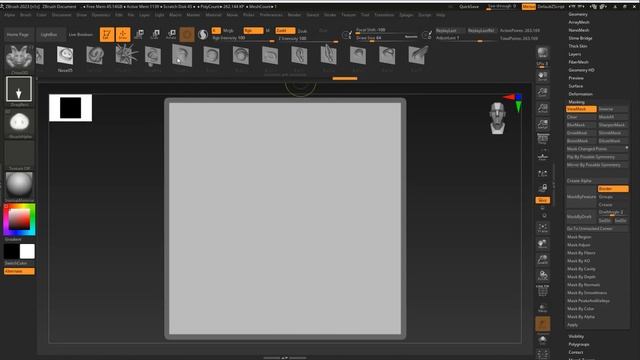
Task: Toggle the Mrgb button
Action: click(x=228, y=31)
